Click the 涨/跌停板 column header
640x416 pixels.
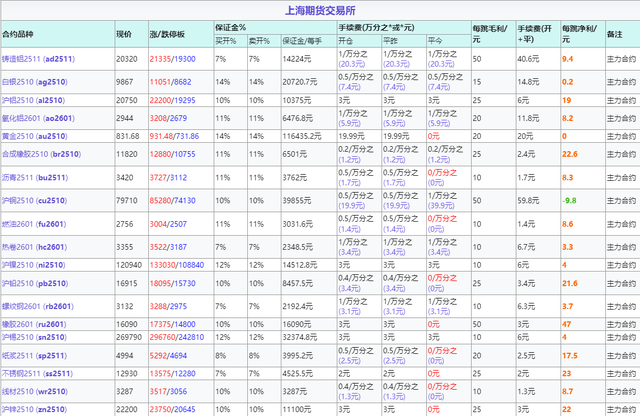(x=167, y=34)
